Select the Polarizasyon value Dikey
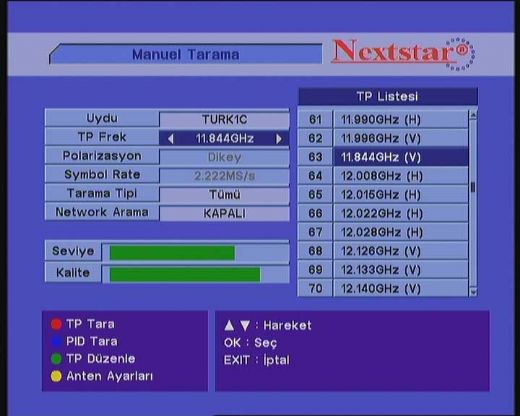 coord(224,157)
